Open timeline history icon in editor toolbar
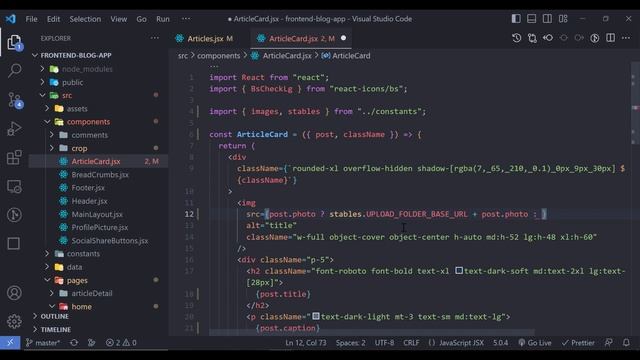The height and width of the screenshot is (360, 640). point(516,38)
